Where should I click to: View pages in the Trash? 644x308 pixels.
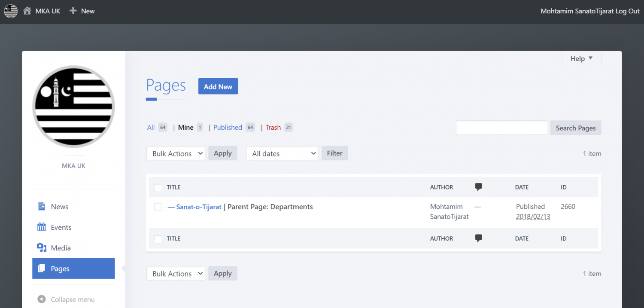[273, 127]
